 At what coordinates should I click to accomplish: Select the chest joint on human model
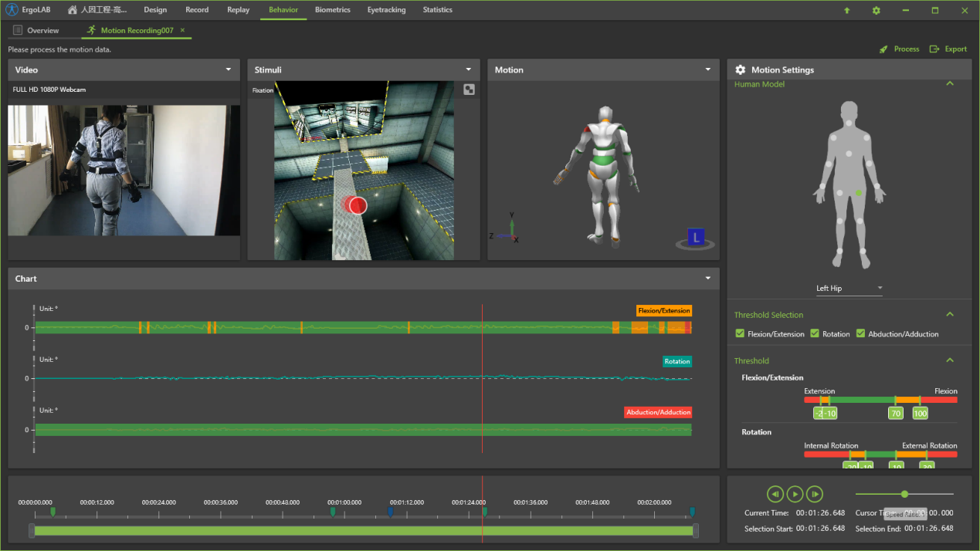[849, 153]
